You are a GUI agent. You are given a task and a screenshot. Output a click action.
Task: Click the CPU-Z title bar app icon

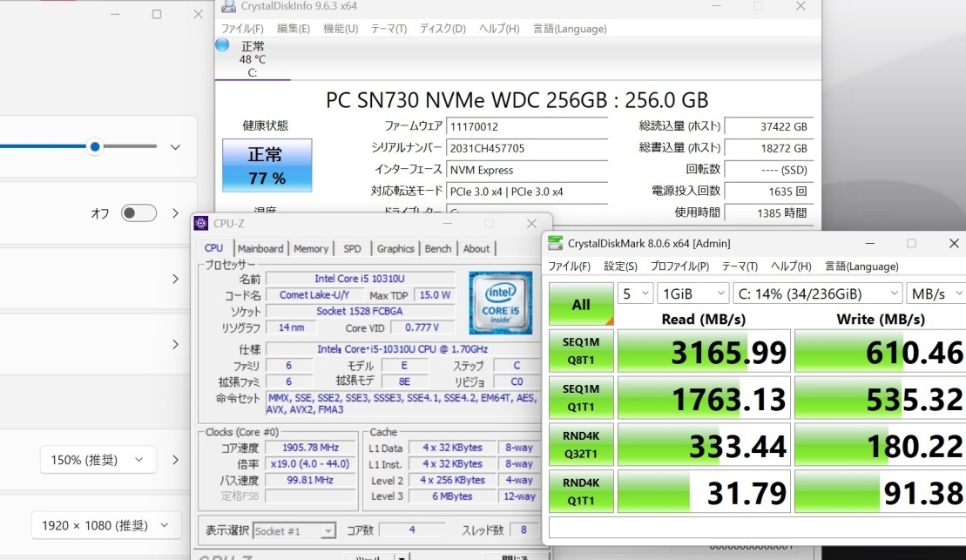pyautogui.click(x=201, y=223)
